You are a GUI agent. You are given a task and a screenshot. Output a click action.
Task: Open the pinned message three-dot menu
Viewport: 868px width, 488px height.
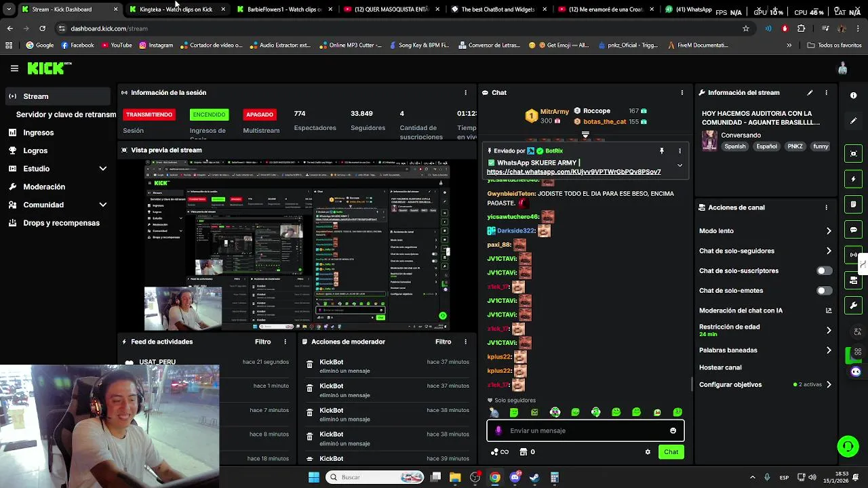[x=679, y=151]
